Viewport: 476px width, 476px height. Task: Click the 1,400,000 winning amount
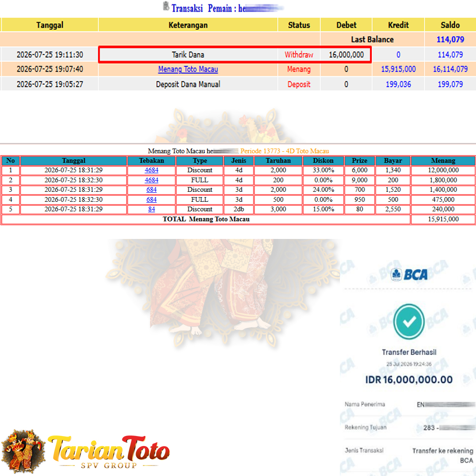[443, 190]
